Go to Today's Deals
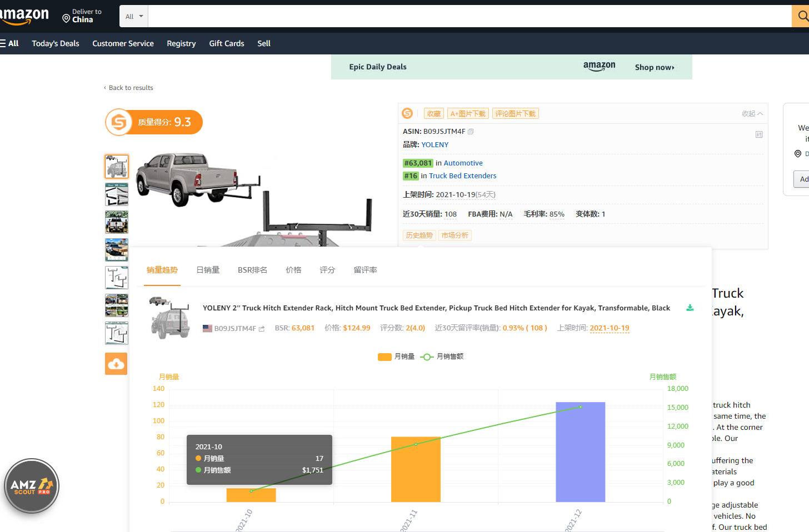Screen dimensions: 809x532 tap(56, 43)
